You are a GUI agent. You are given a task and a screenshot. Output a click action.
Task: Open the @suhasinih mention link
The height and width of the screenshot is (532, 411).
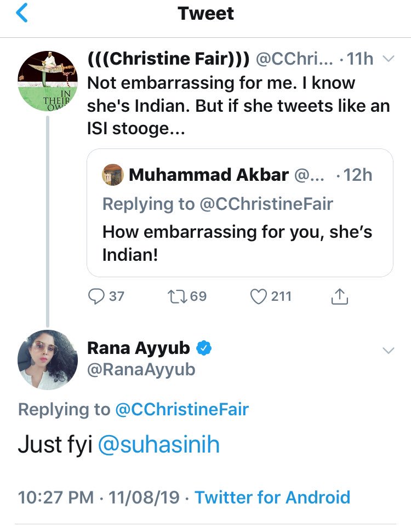click(x=158, y=444)
